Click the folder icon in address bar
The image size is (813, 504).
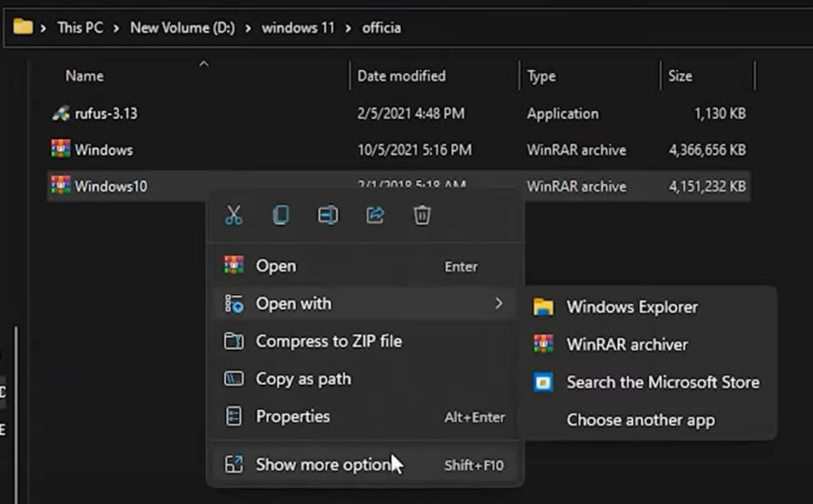click(x=23, y=27)
